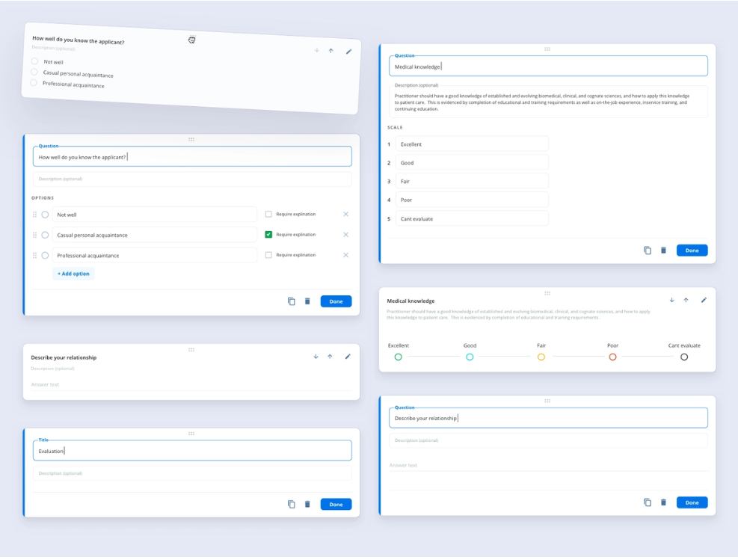Select radio beside 'Professional acquaintance' field
The height and width of the screenshot is (560, 738).
point(45,256)
